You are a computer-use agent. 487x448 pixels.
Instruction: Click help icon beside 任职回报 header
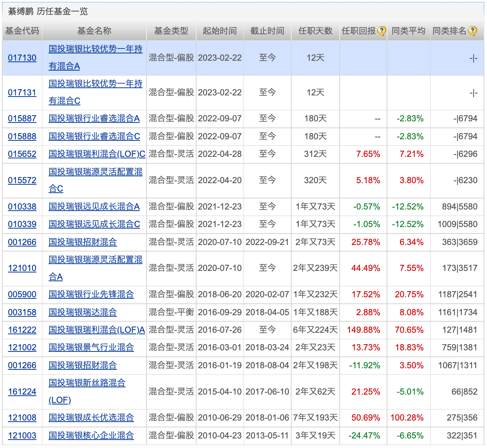(381, 31)
